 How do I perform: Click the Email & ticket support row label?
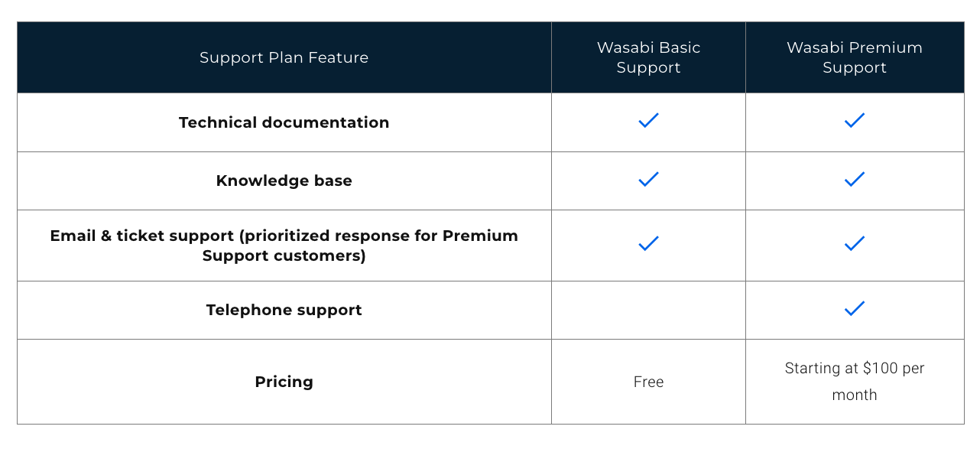pos(284,246)
